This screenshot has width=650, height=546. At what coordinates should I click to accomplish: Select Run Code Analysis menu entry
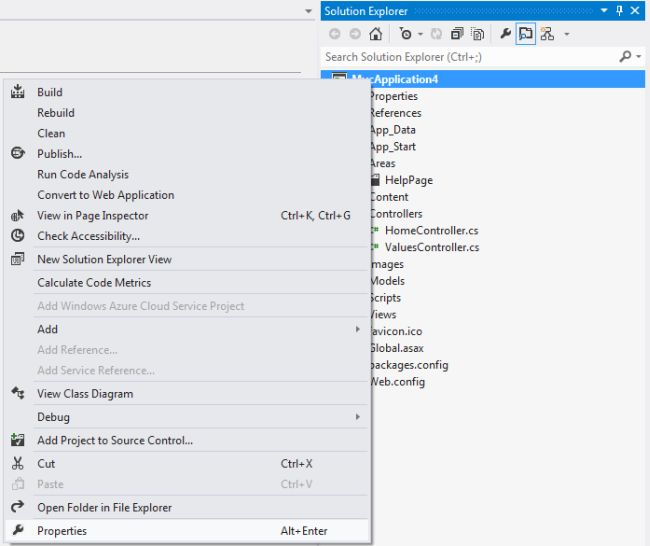[187, 175]
